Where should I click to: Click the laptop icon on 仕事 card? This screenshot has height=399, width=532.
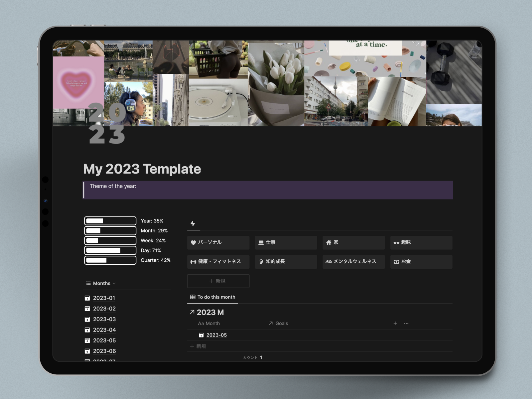261,243
